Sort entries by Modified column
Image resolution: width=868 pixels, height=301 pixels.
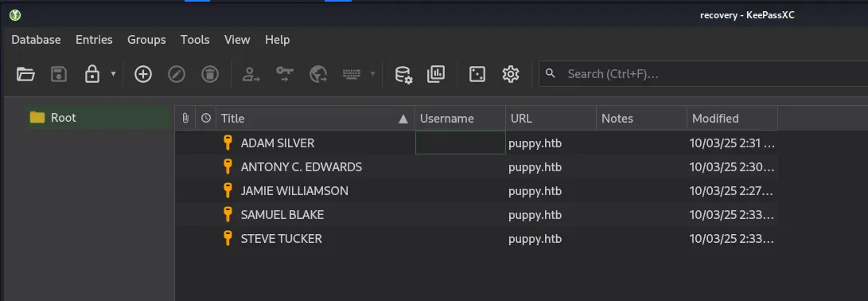tap(733, 118)
